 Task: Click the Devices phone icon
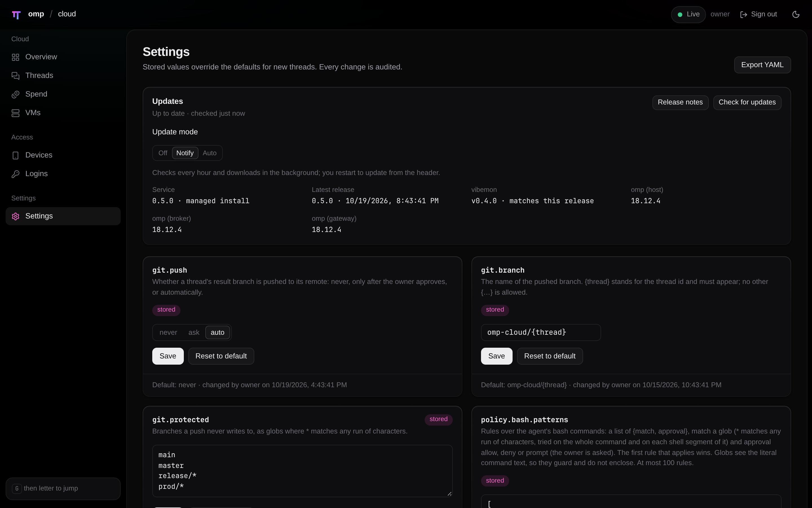(16, 155)
